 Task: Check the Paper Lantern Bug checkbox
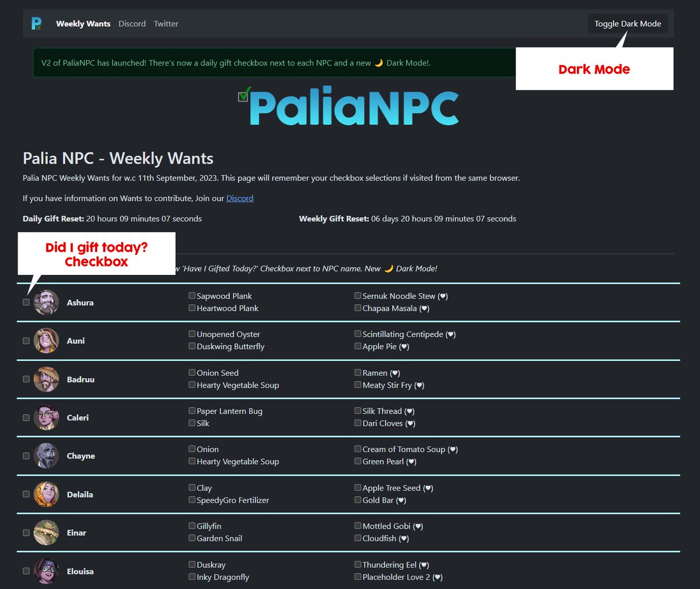(x=192, y=411)
